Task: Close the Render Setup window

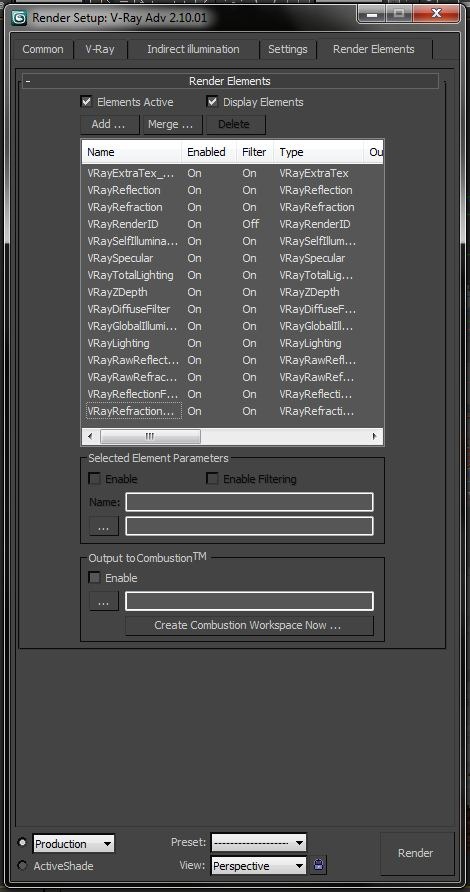Action: coord(437,13)
